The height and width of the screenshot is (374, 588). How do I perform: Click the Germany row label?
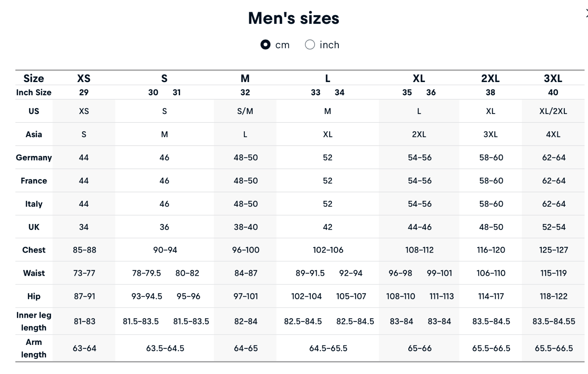(x=34, y=157)
